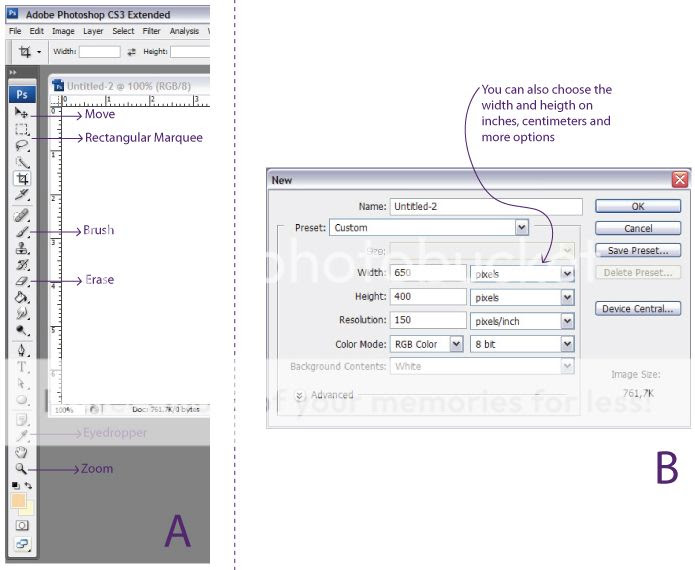Click the 100% zoom status field
This screenshot has width=695, height=570.
click(x=65, y=410)
